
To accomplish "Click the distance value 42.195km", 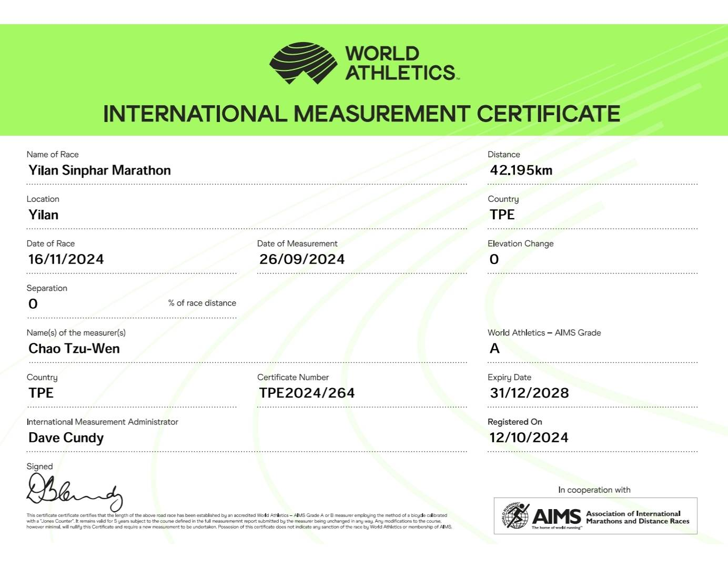I will click(521, 170).
